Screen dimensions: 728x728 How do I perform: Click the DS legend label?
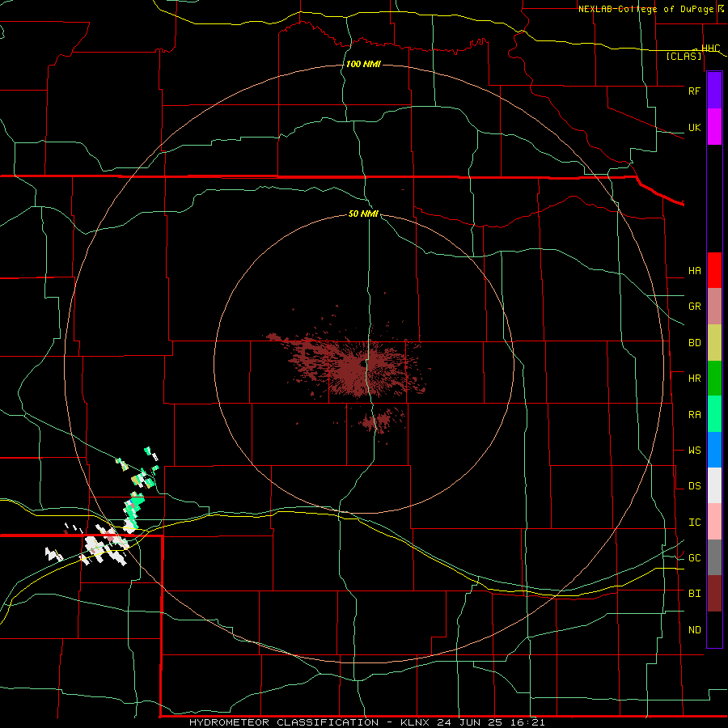click(694, 486)
